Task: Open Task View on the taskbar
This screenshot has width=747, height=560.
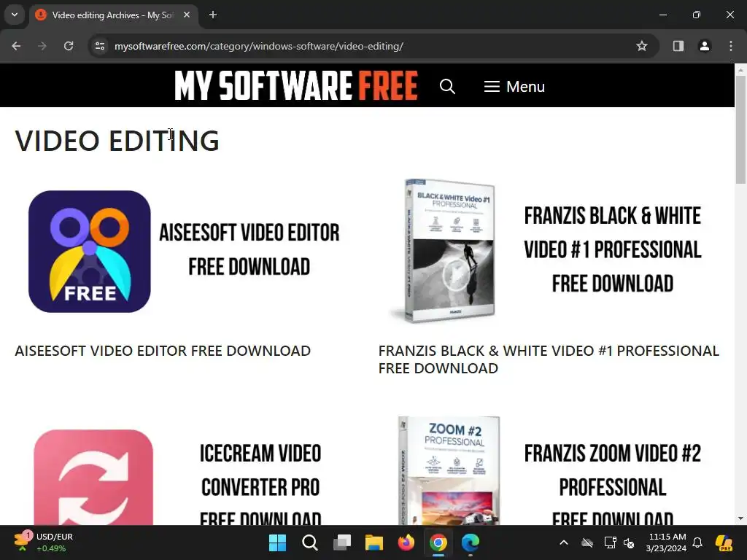Action: [342, 542]
